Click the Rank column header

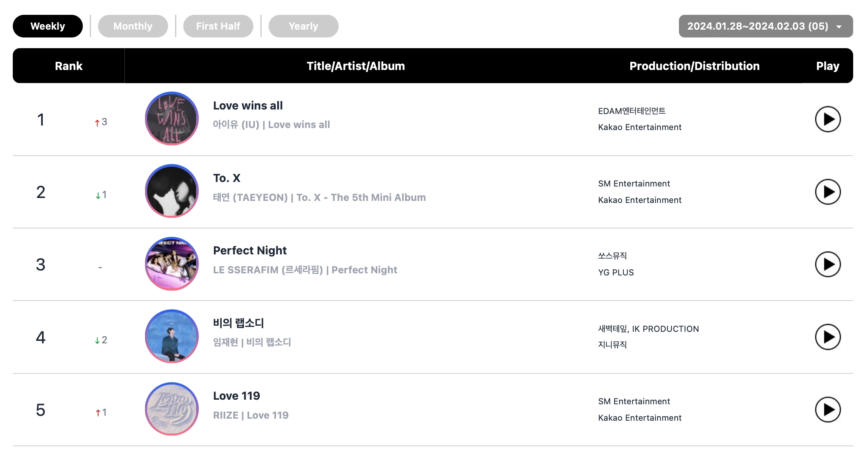coord(69,66)
